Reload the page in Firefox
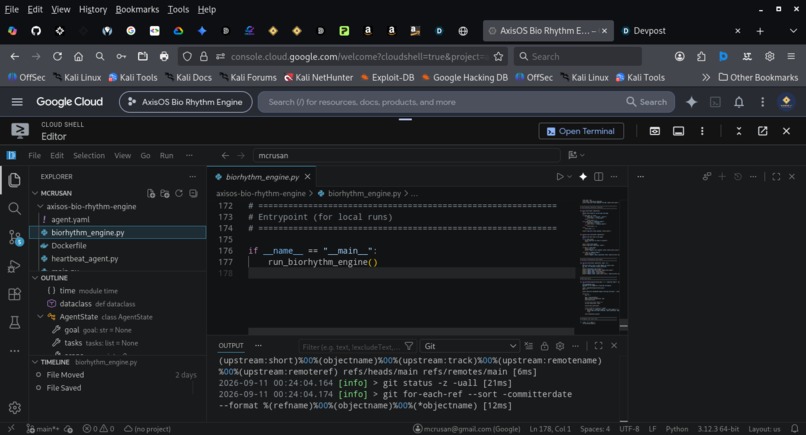 click(x=57, y=57)
